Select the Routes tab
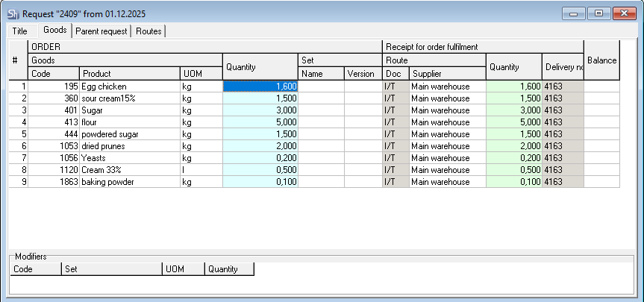The image size is (644, 302). 149,31
